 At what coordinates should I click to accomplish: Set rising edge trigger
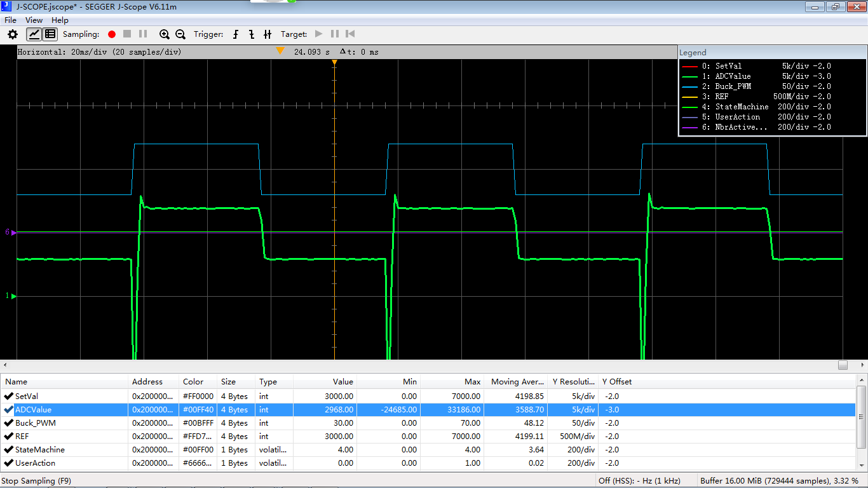click(x=236, y=34)
